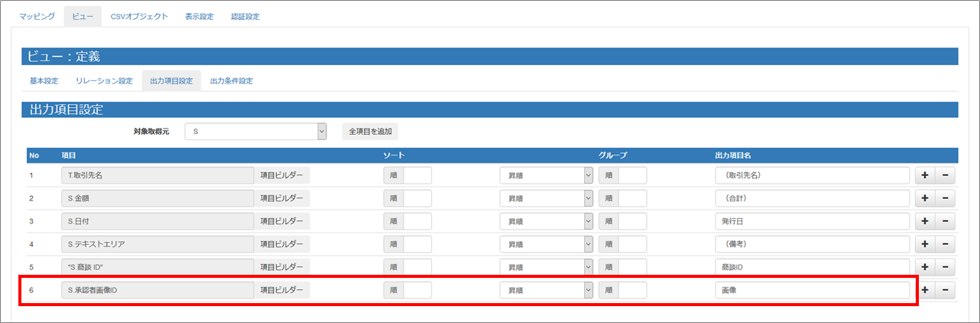Open the CSVオブジェクト tab
The image size is (980, 323).
tap(138, 16)
